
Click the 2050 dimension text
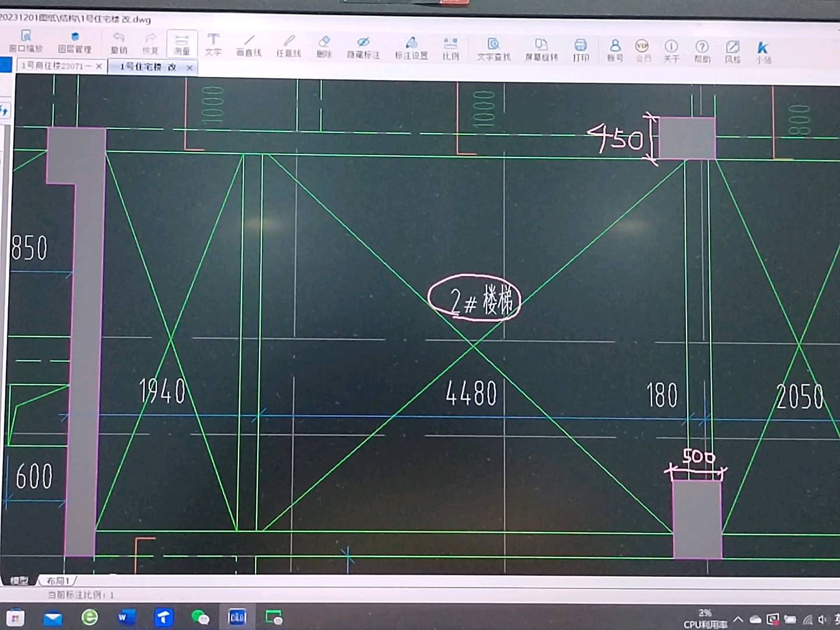800,397
